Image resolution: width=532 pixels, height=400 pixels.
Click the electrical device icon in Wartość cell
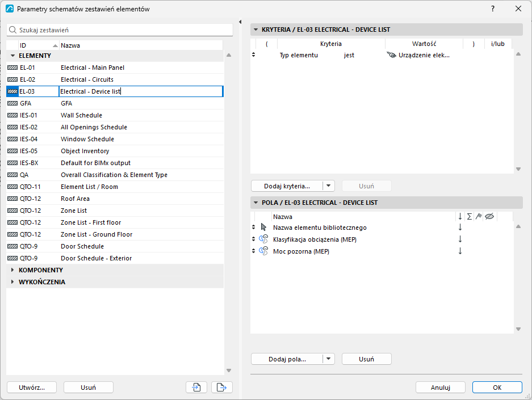(391, 55)
